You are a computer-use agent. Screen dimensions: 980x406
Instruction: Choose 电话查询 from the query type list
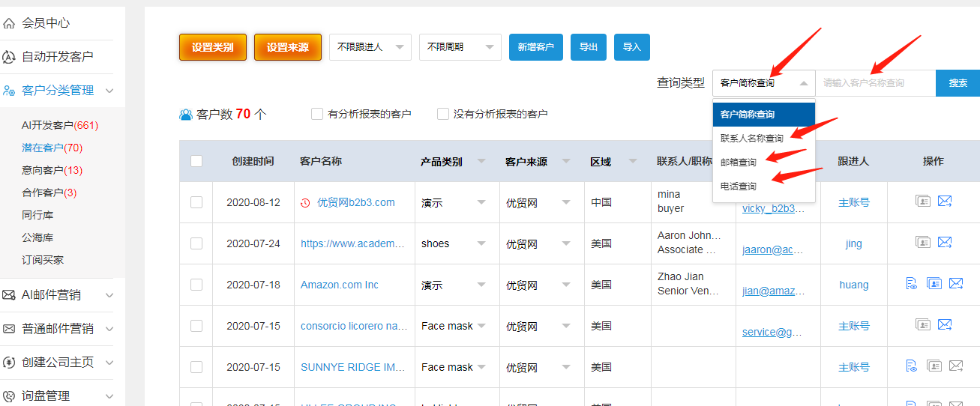[x=763, y=186]
